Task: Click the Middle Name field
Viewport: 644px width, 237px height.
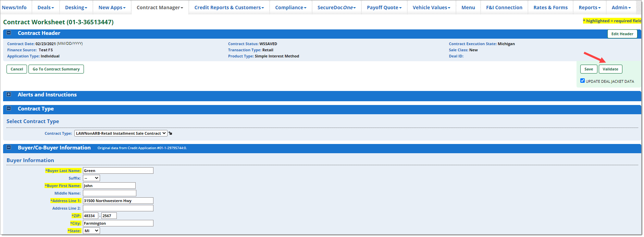Action: click(110, 193)
